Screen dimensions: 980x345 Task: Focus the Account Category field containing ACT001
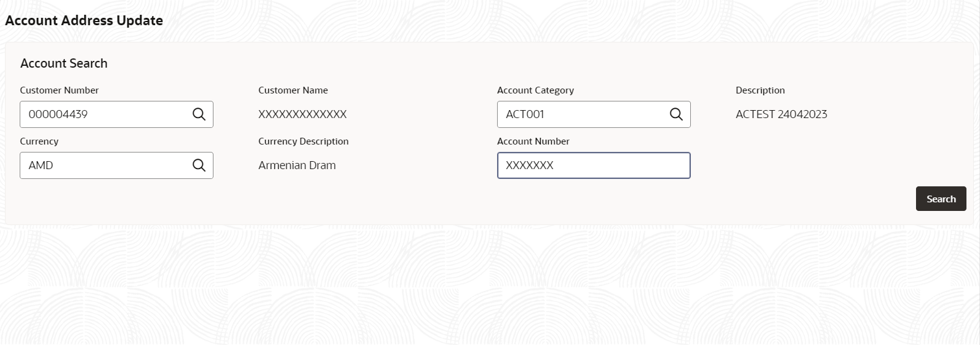click(x=594, y=114)
